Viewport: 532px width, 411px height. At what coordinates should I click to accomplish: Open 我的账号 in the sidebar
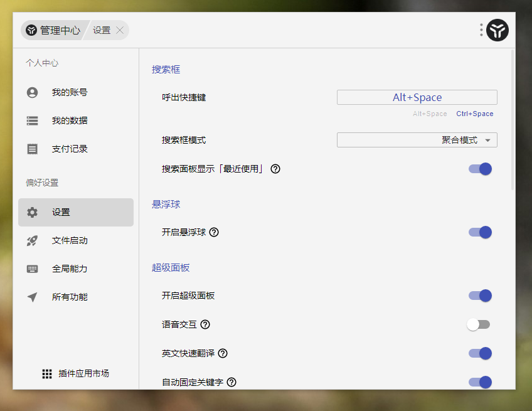(x=76, y=92)
